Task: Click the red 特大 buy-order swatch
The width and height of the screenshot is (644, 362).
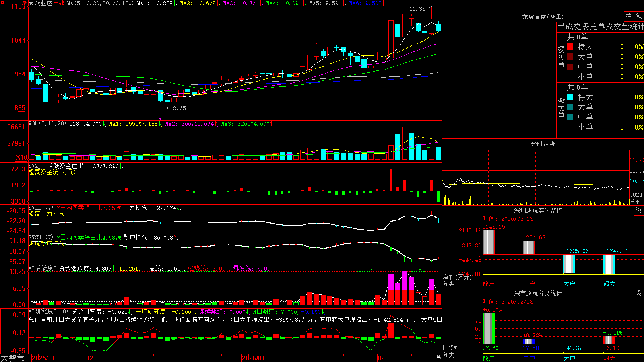Action: pyautogui.click(x=570, y=47)
